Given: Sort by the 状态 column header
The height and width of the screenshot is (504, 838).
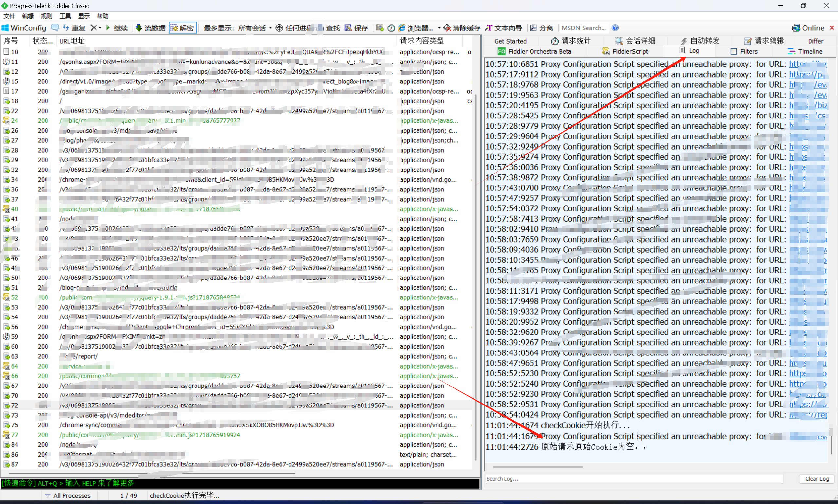Looking at the screenshot, I should pyautogui.click(x=43, y=41).
